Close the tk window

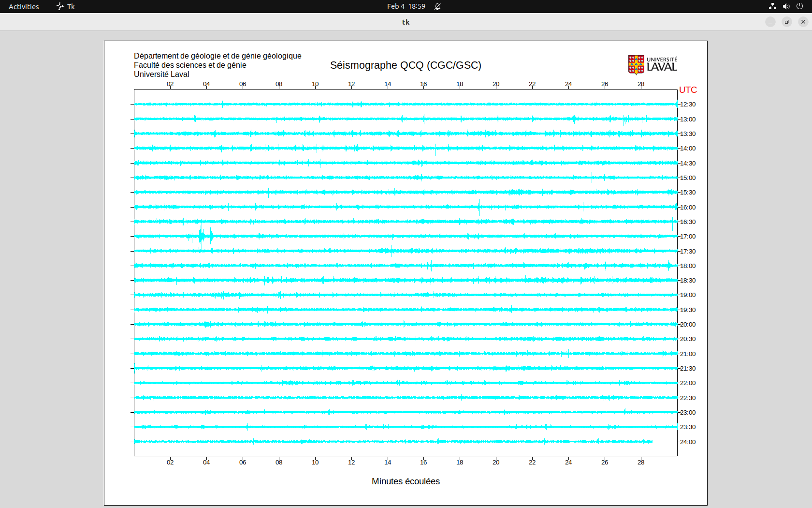[803, 22]
